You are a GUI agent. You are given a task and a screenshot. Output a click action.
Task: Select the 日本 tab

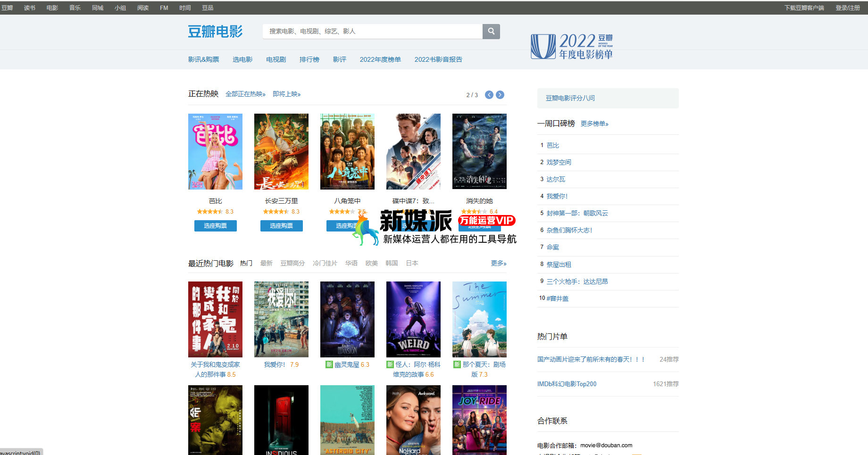coord(412,263)
